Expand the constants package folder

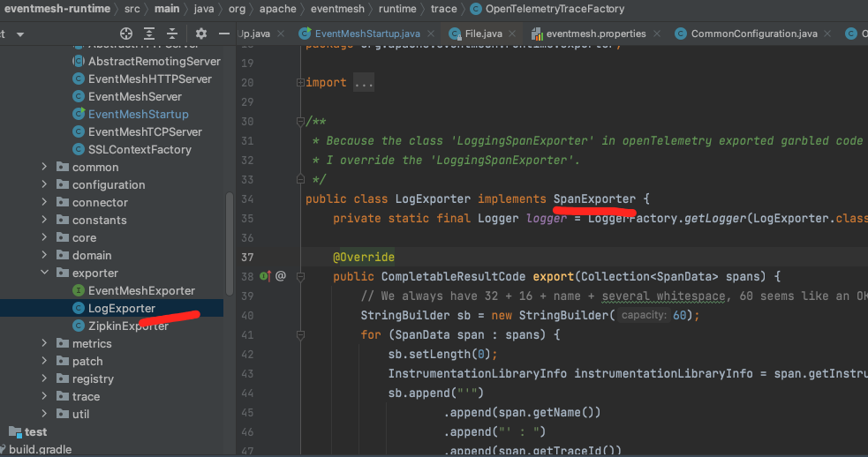coord(44,220)
